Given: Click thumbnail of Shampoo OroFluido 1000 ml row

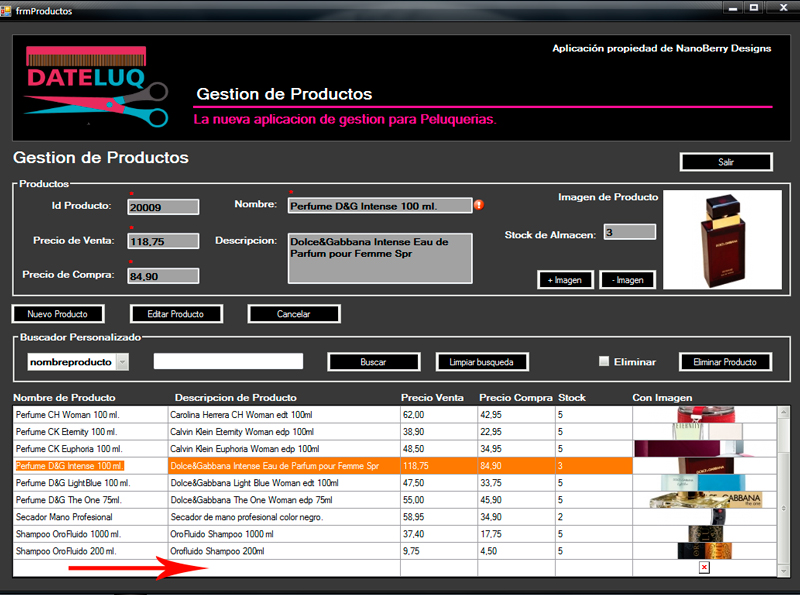Looking at the screenshot, I should (x=706, y=534).
